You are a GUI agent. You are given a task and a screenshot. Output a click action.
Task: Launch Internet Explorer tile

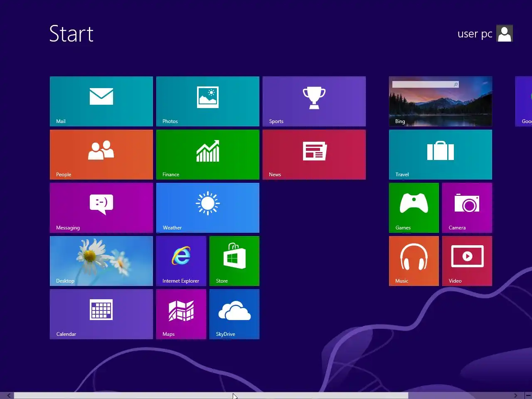(x=181, y=261)
